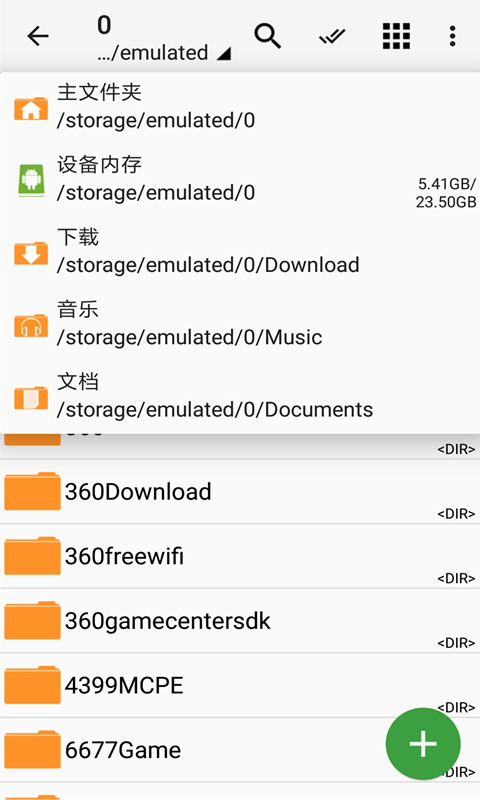
Task: Select the 音乐 Music location entry
Action: tap(240, 324)
